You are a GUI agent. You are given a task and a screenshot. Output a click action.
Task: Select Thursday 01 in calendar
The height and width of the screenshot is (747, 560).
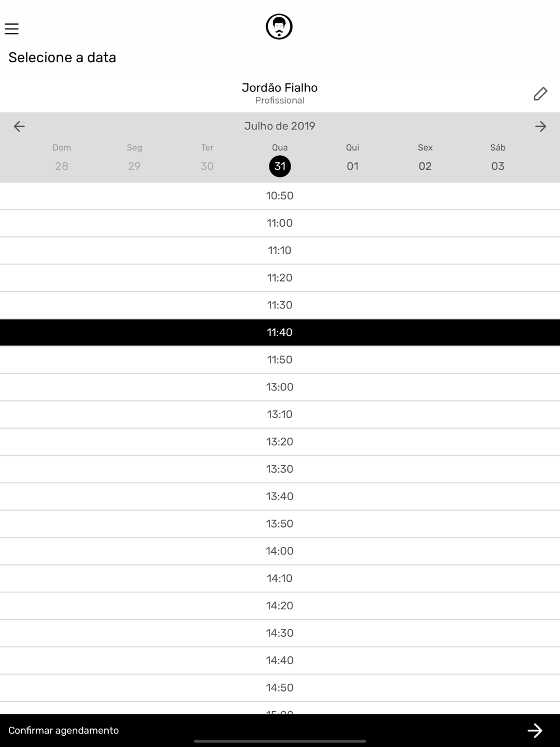pyautogui.click(x=352, y=166)
